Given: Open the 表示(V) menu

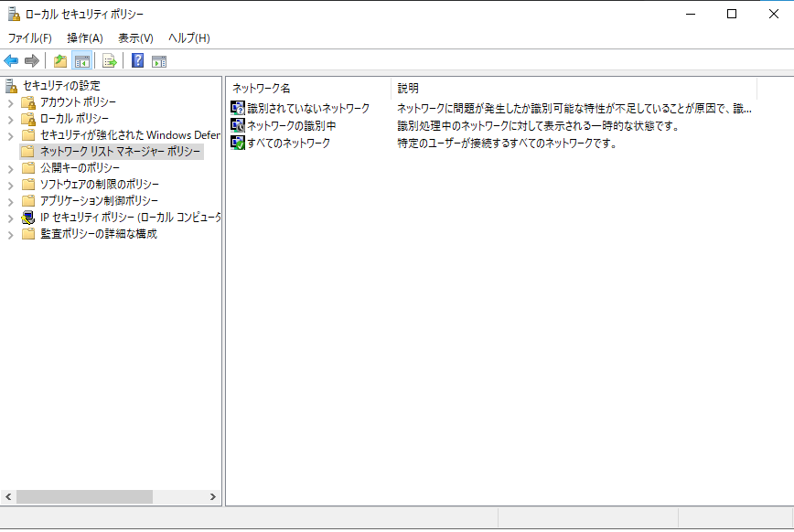Looking at the screenshot, I should (x=135, y=38).
